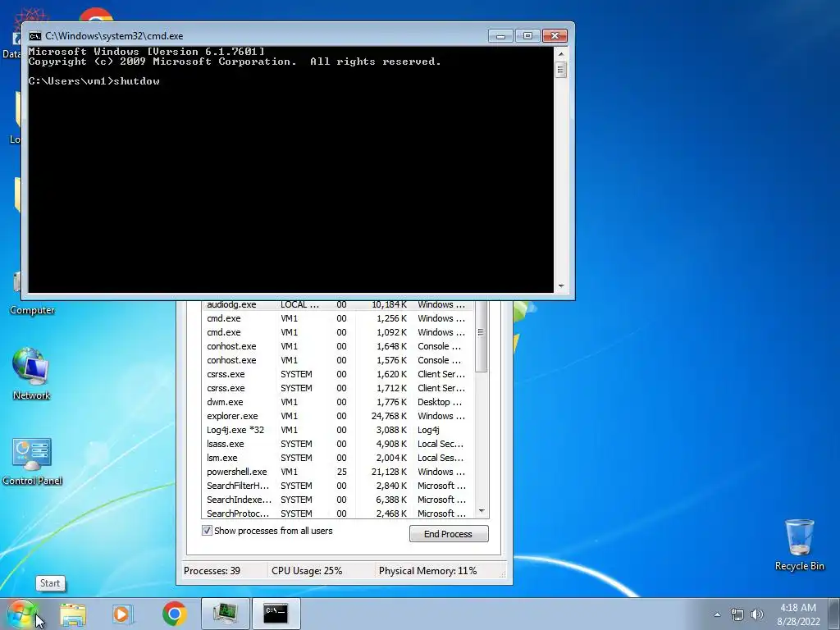Select conhost.exe process using 1,576 K
Image resolution: width=840 pixels, height=630 pixels.
[337, 360]
